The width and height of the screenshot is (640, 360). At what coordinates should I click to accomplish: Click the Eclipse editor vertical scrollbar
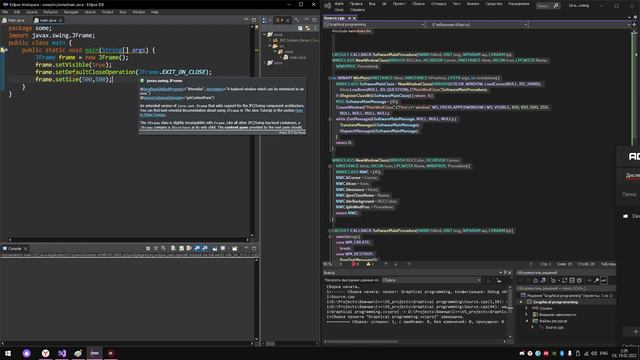pos(252,131)
